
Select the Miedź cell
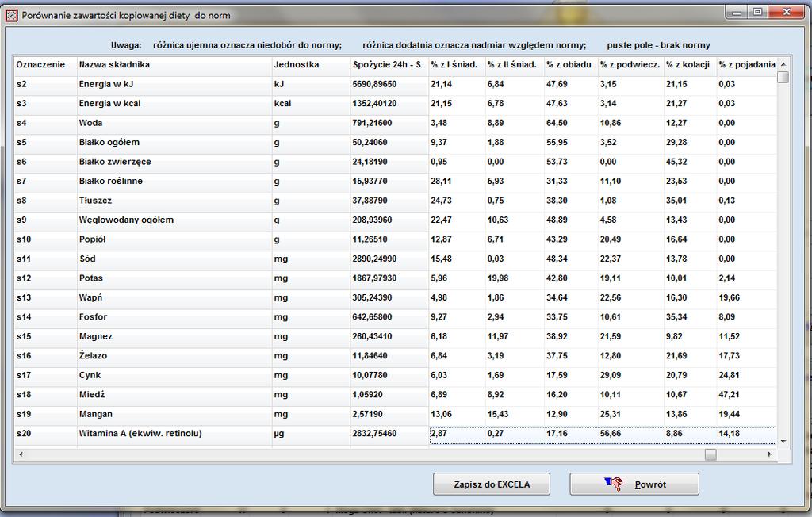(174, 395)
